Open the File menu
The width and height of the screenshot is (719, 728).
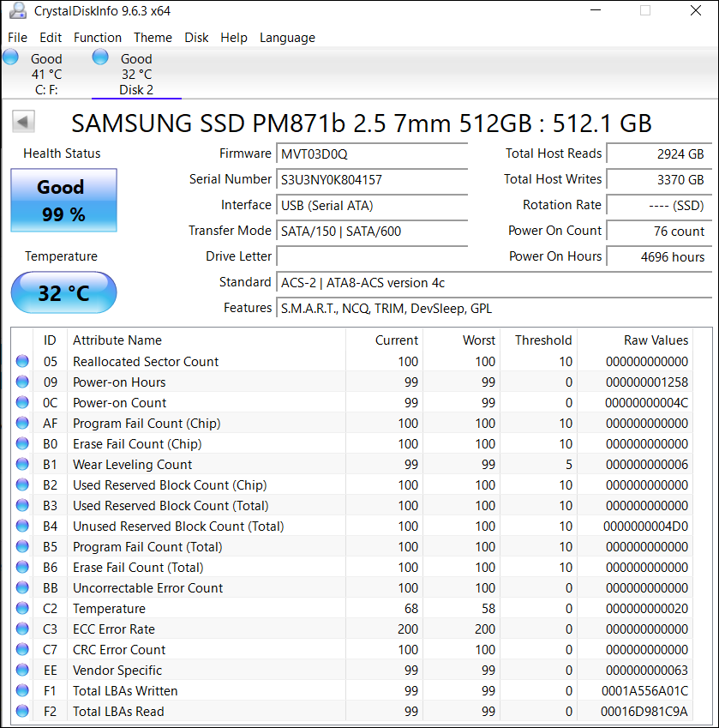point(17,38)
